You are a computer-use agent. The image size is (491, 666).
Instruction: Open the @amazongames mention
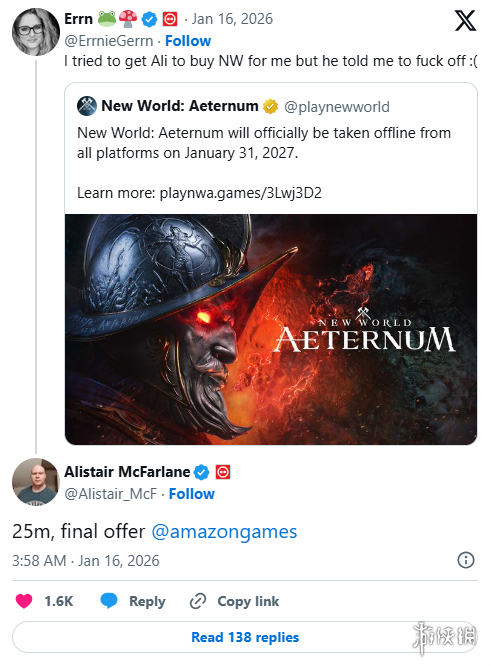coord(224,531)
